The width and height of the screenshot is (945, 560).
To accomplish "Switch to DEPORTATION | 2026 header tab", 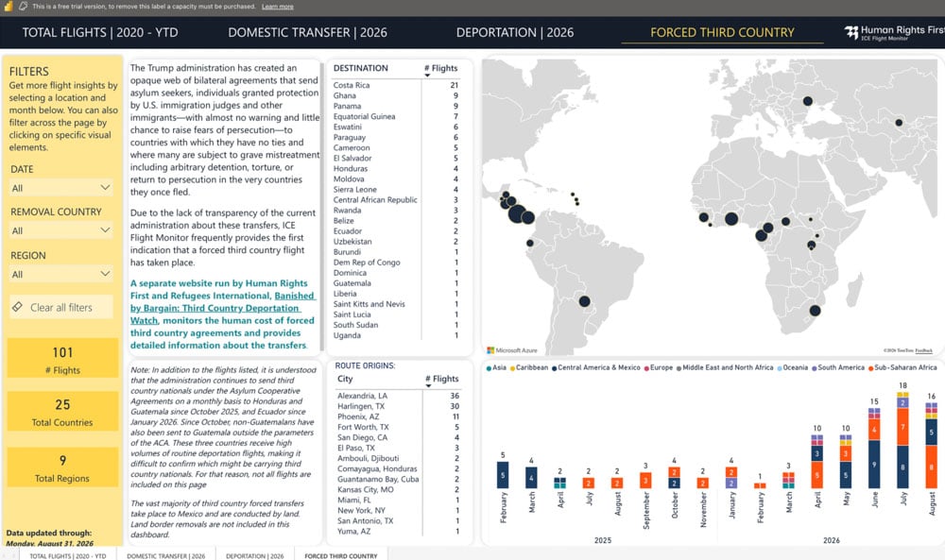I will pyautogui.click(x=515, y=32).
